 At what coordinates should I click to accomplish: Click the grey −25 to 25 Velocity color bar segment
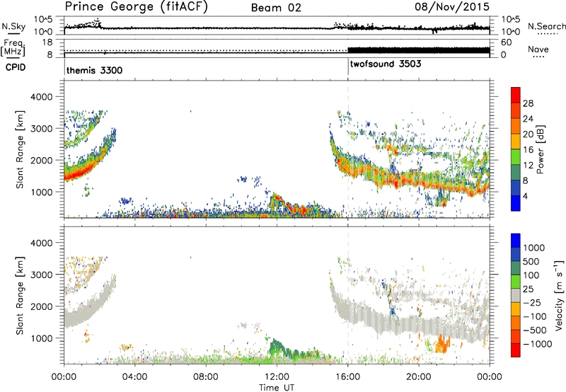tap(516, 295)
